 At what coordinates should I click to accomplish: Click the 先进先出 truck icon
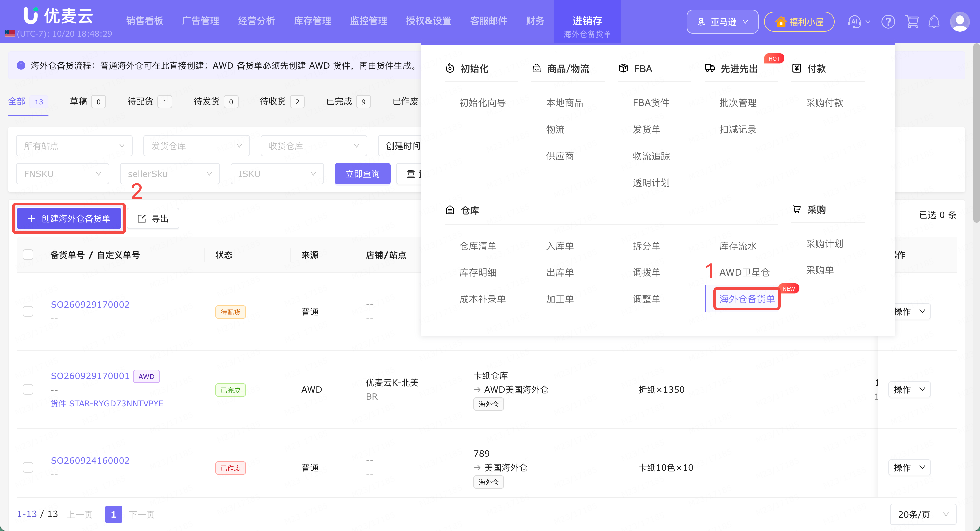tap(710, 68)
